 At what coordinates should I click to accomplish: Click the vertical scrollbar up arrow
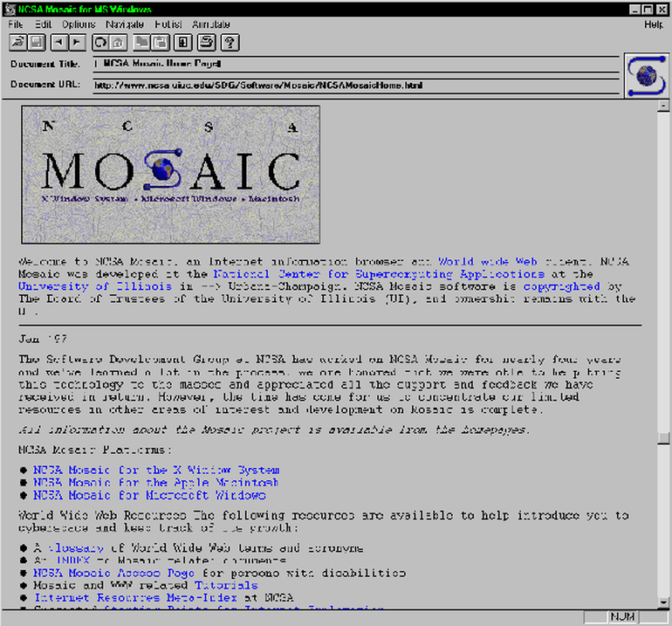[x=663, y=105]
